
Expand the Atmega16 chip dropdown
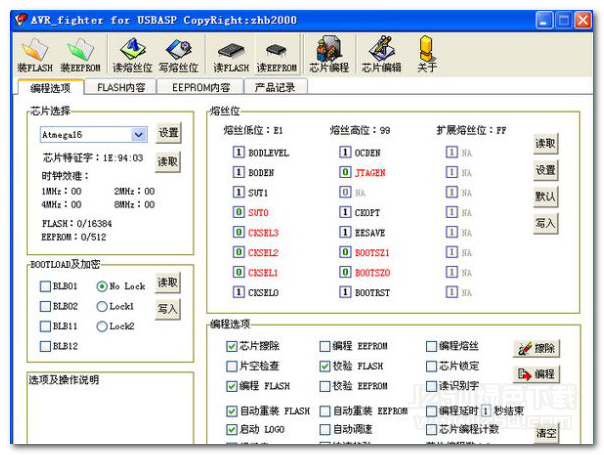pyautogui.click(x=139, y=134)
